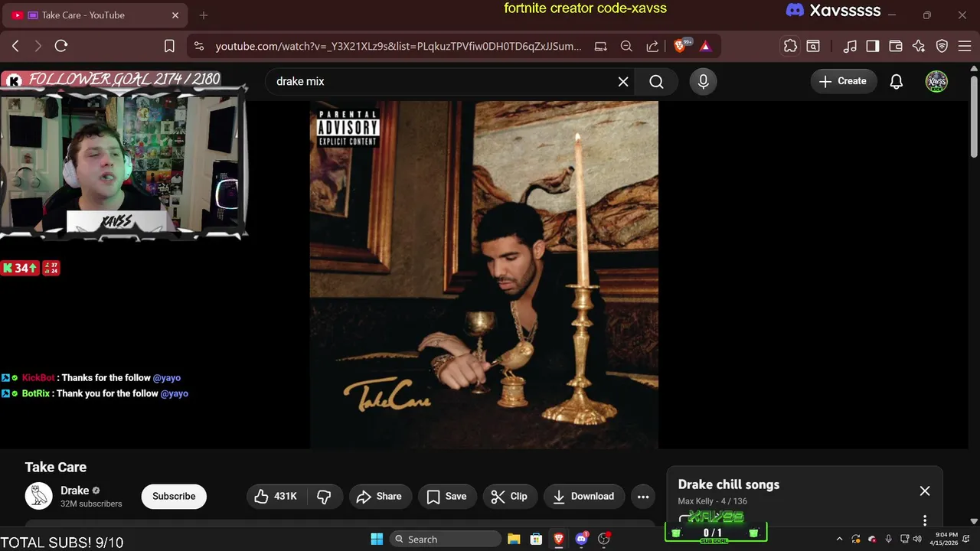Open Discord from the taskbar
This screenshot has height=551, width=980.
[581, 539]
